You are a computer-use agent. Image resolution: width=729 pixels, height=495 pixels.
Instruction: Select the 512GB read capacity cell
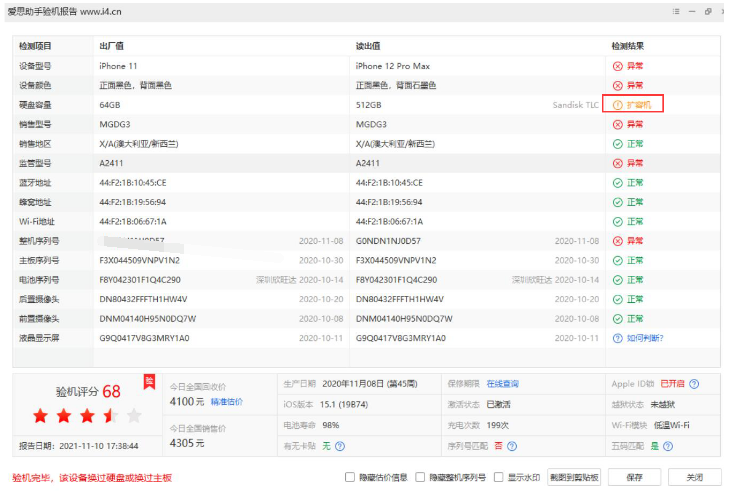(x=368, y=105)
